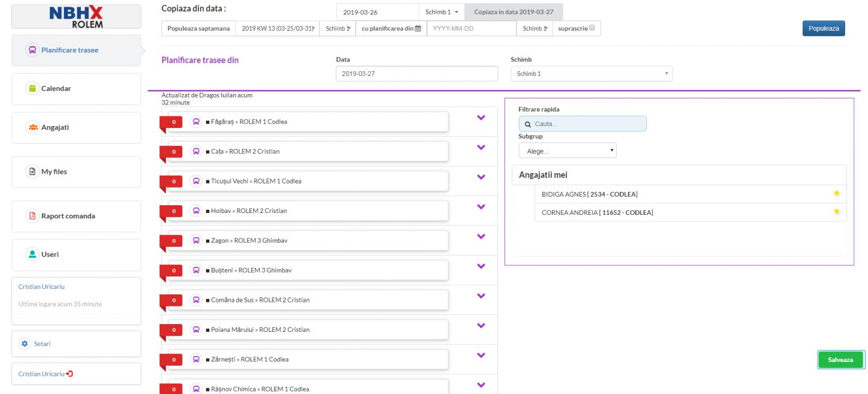Expand the Ticușul Vechi route chevron
Screen dimensions: 868x394
tap(481, 177)
